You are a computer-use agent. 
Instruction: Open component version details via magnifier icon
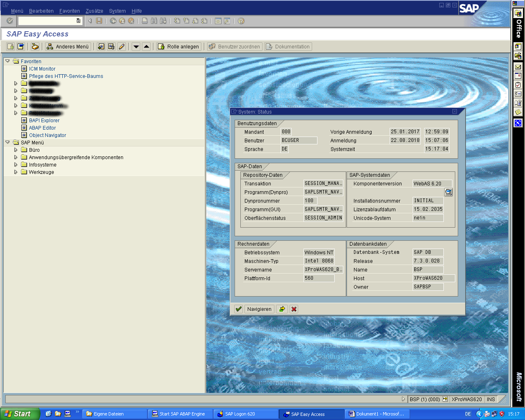(x=448, y=192)
